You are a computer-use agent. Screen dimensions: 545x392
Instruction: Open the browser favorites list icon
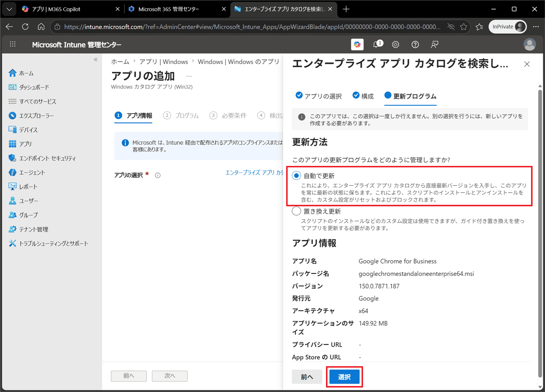(x=479, y=26)
